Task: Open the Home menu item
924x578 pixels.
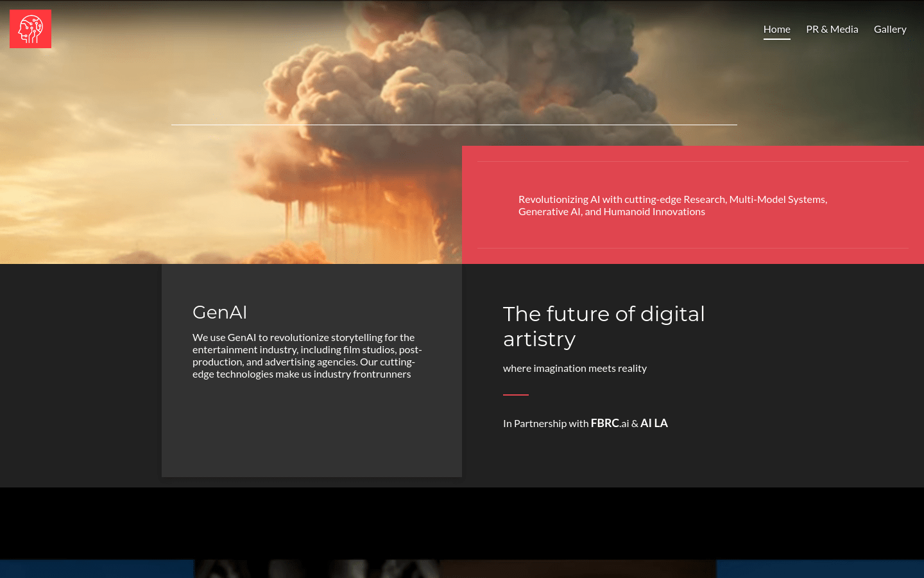Action: [x=776, y=29]
